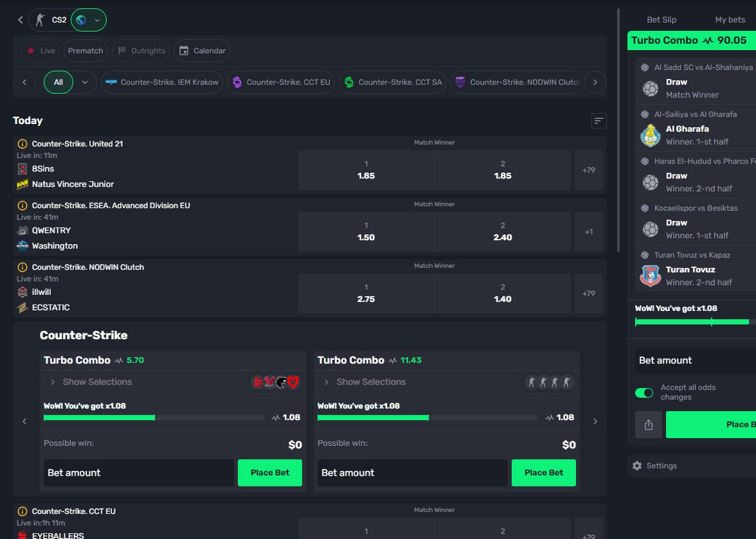This screenshot has width=756, height=539.
Task: Click the sort icon next to Today
Action: (598, 121)
